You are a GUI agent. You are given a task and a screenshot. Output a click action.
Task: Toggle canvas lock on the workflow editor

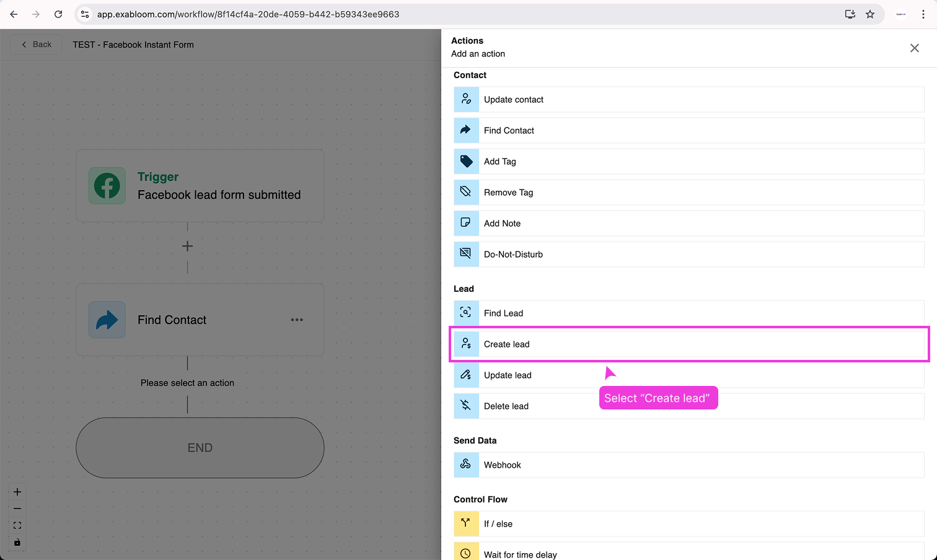pyautogui.click(x=17, y=542)
